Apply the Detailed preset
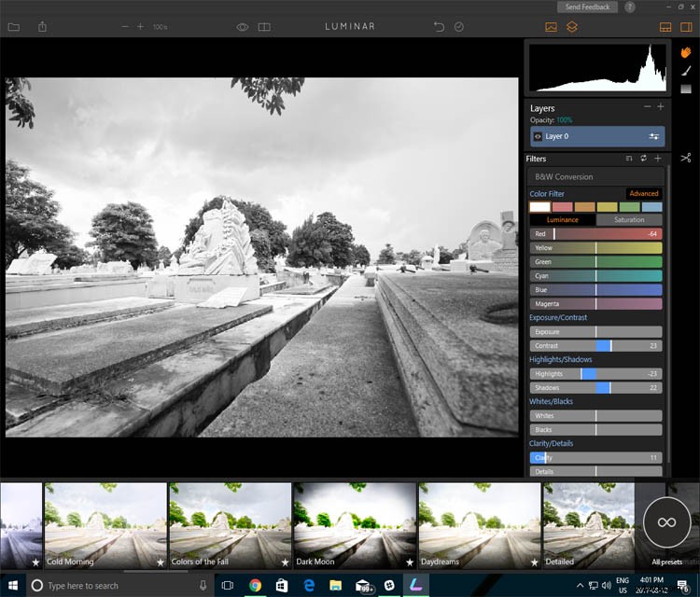Screen dimensions: 700x597 pyautogui.click(x=588, y=525)
